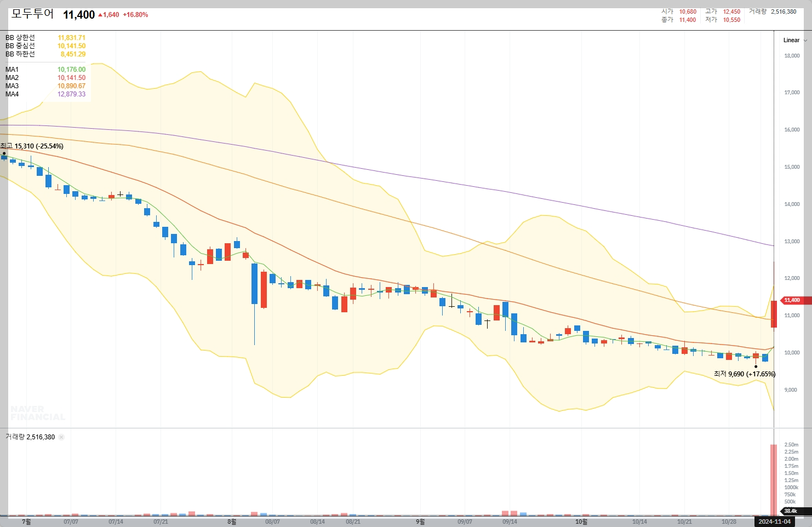Select the BB 상한선 legend label
The width and height of the screenshot is (812, 527).
click(20, 38)
